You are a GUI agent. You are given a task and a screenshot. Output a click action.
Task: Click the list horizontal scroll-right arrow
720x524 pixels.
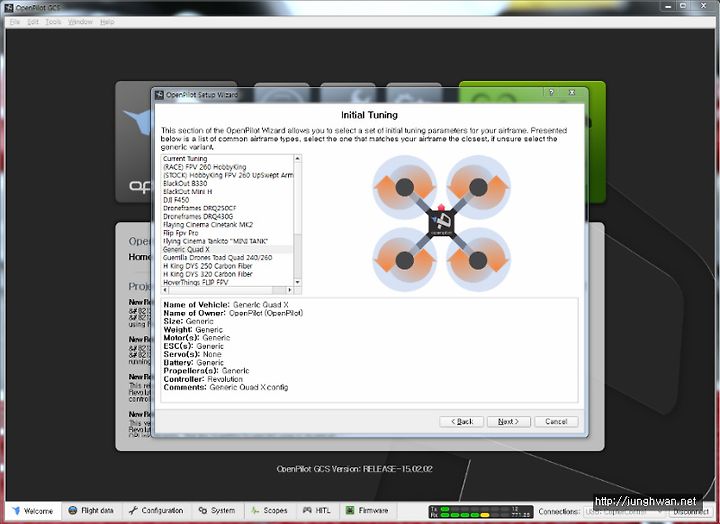(289, 290)
